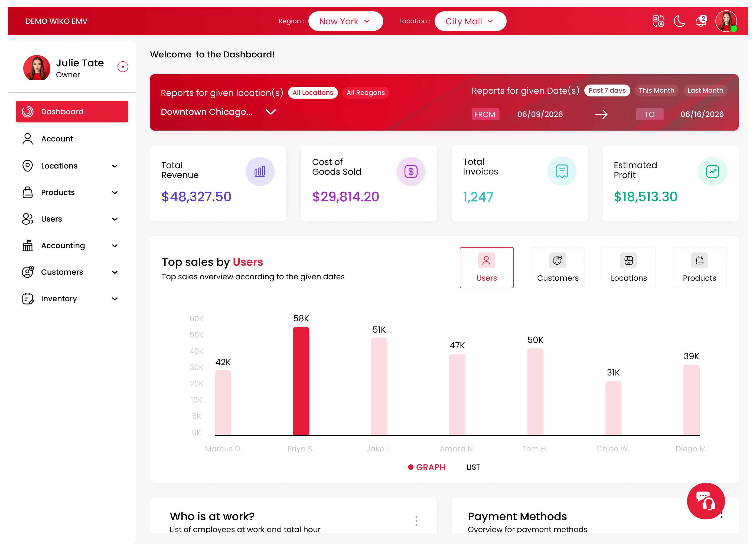Screen dimensions: 756x544
Task: Open the language translate icon
Action: (x=658, y=21)
